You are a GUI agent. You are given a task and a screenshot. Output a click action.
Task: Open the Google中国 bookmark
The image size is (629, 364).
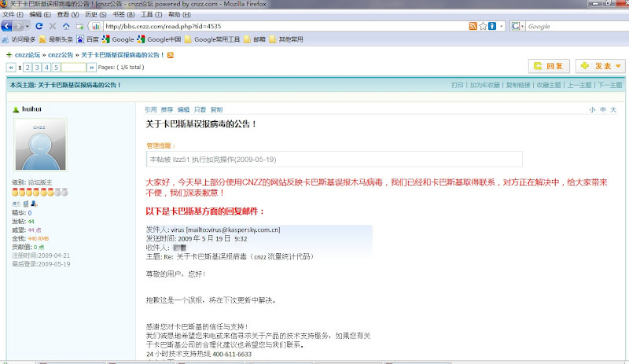tap(159, 39)
